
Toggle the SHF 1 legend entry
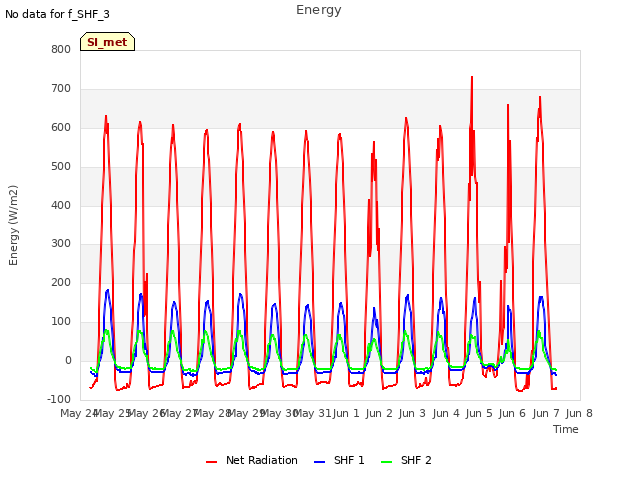[x=339, y=460]
